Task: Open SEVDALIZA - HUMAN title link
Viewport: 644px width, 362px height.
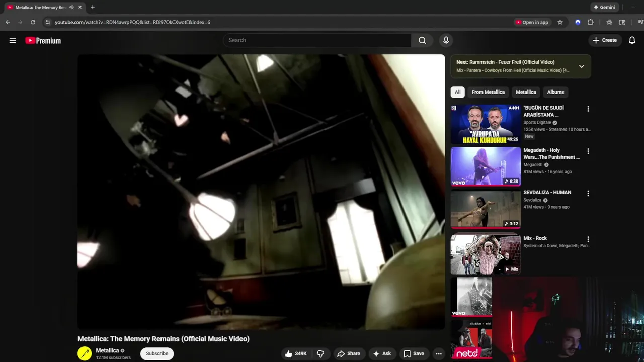Action: pos(547,192)
